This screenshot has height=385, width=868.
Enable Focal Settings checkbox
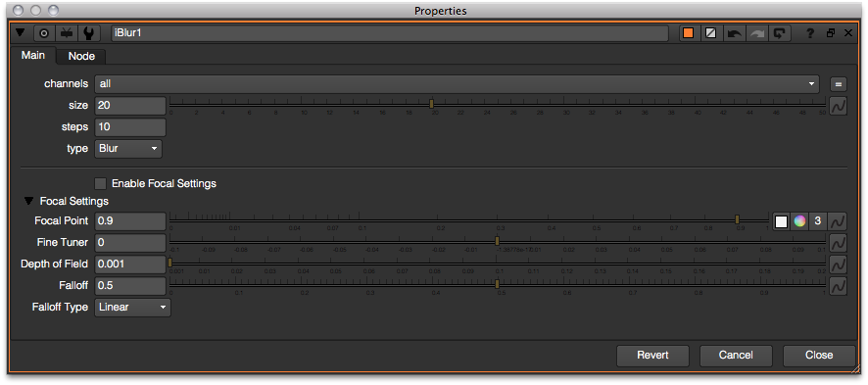click(100, 183)
